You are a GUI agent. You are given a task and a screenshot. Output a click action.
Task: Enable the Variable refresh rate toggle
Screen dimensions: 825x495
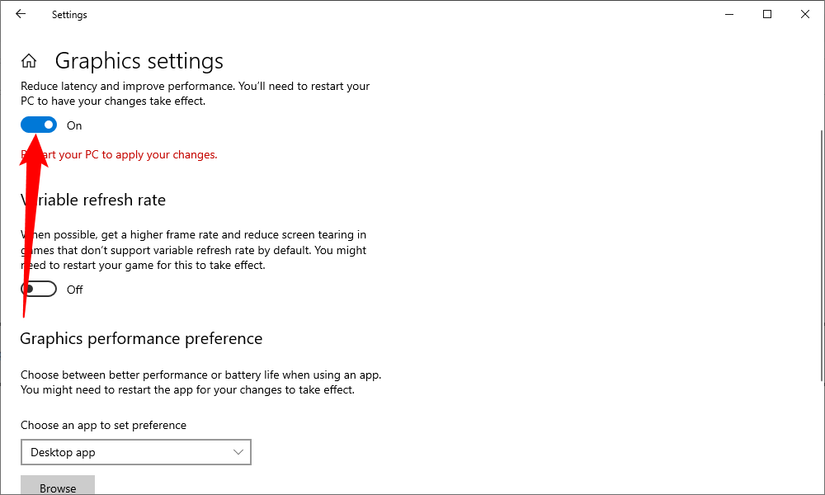point(39,289)
